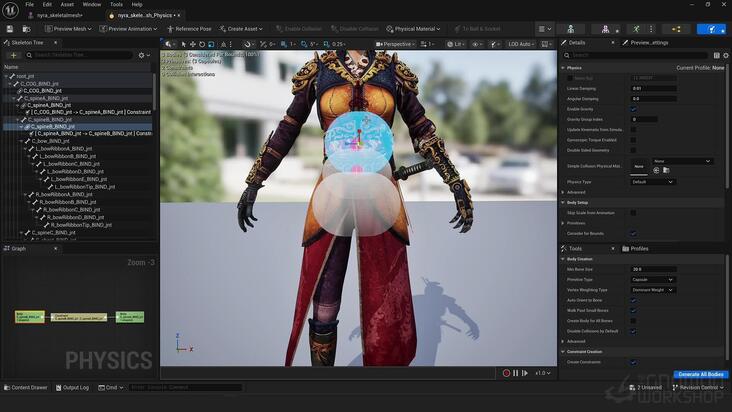Open Details panel settings gear icon
Image resolution: width=732 pixels, height=412 pixels.
coord(725,55)
